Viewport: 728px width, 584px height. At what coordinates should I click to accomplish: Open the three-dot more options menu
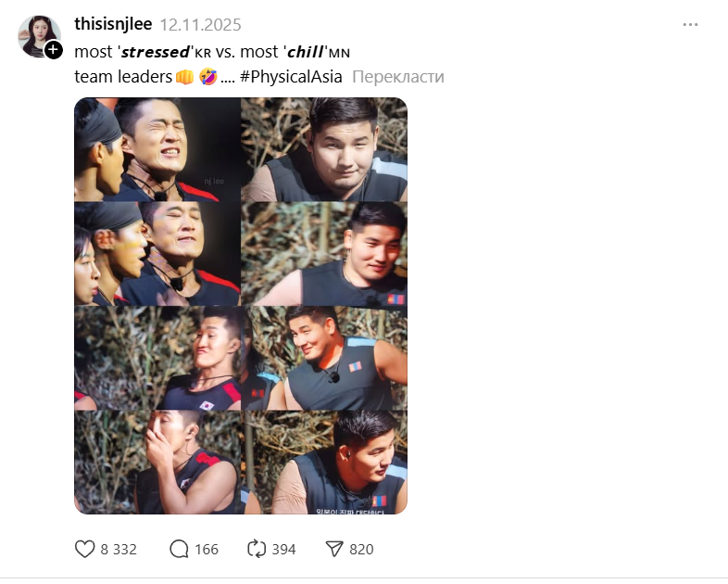(690, 24)
